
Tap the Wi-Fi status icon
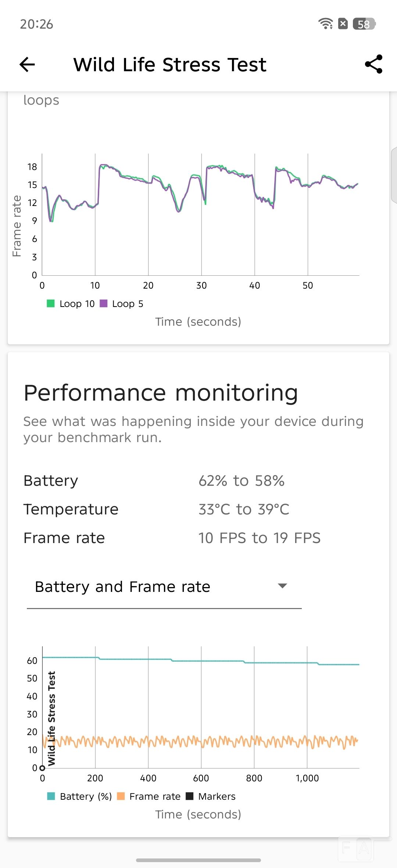[x=326, y=24]
